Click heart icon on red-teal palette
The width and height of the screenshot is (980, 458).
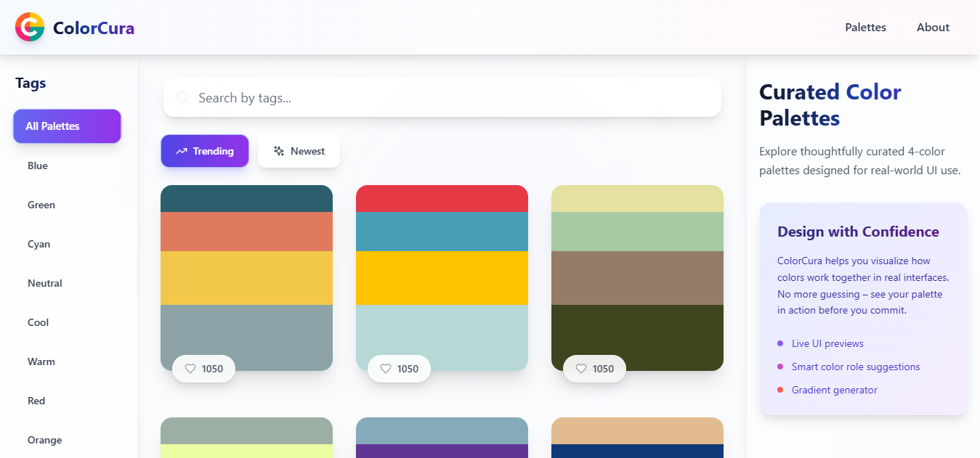pyautogui.click(x=386, y=369)
